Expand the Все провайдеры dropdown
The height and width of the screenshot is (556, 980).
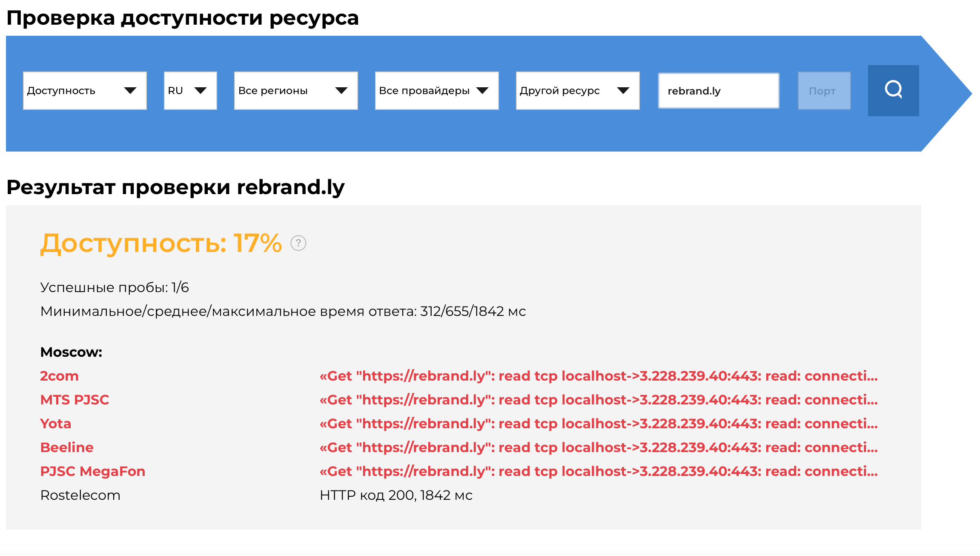click(x=436, y=91)
